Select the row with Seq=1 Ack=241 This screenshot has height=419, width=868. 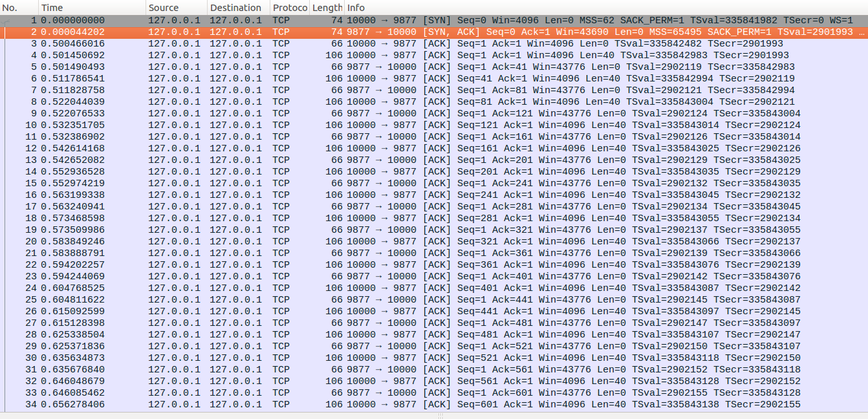coord(434,183)
